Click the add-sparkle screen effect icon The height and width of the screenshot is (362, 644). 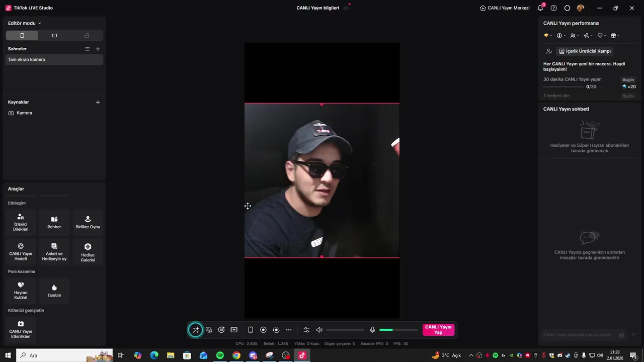234,330
